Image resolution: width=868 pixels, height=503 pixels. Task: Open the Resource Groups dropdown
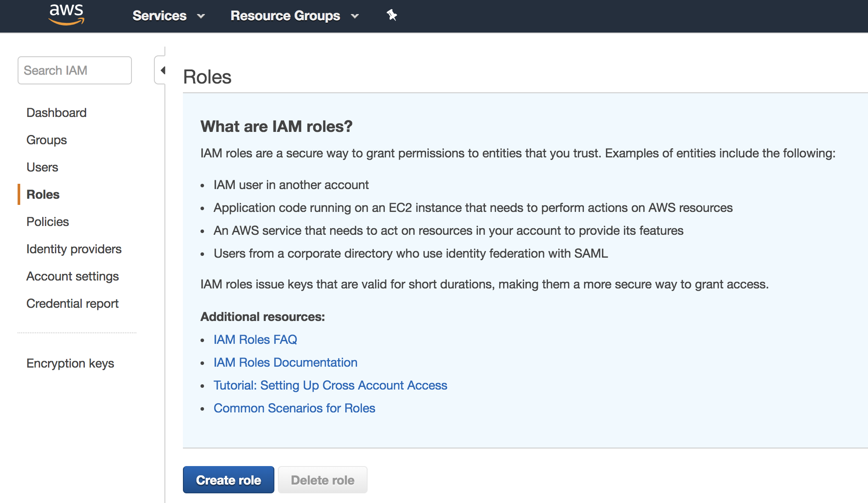pyautogui.click(x=295, y=16)
